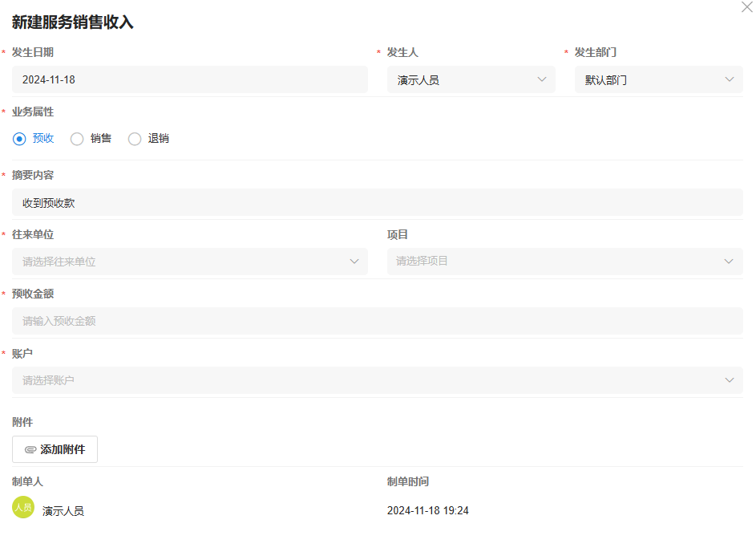The height and width of the screenshot is (552, 756).
Task: Click the chevron in 发生人 field
Action: click(541, 80)
